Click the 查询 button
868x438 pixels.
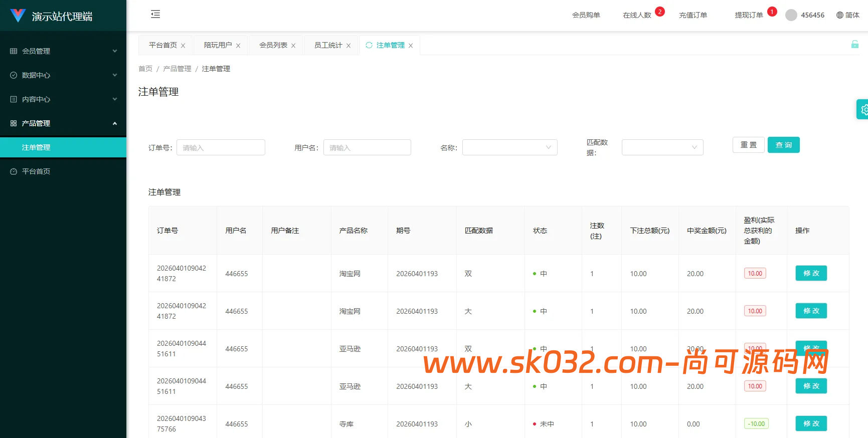pos(784,145)
